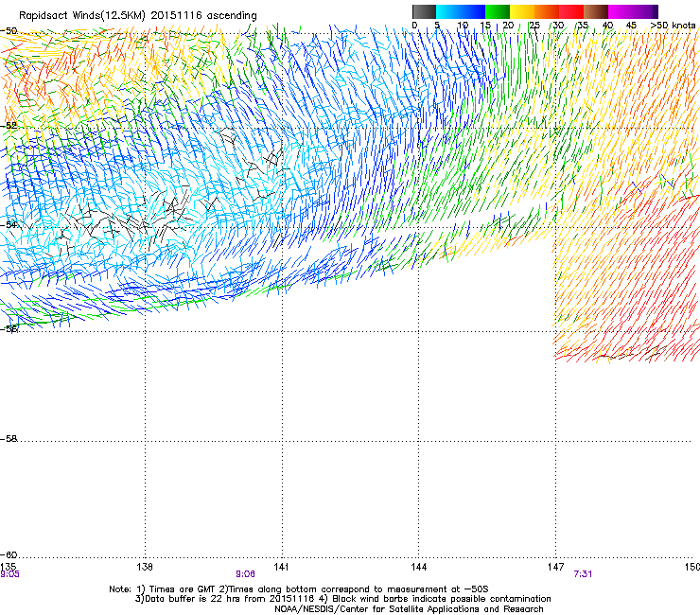Click the '-52' latitude label
The width and height of the screenshot is (700, 615).
[x=9, y=126]
